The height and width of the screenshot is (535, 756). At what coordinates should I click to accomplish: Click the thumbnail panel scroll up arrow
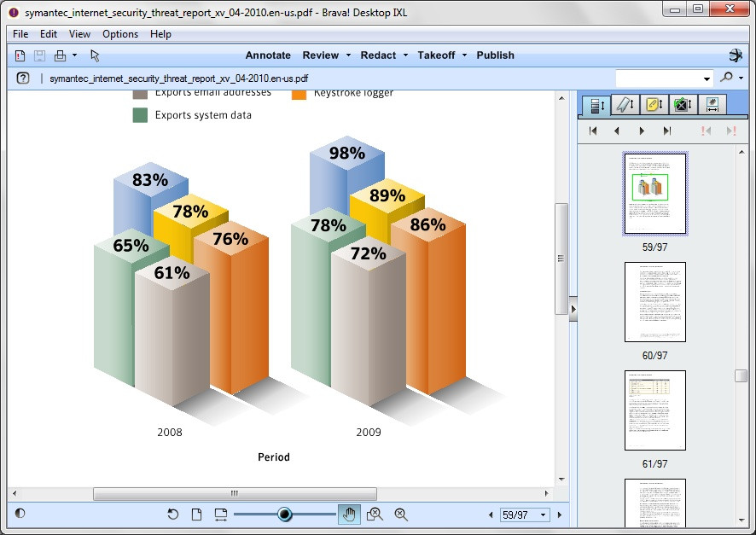(741, 152)
